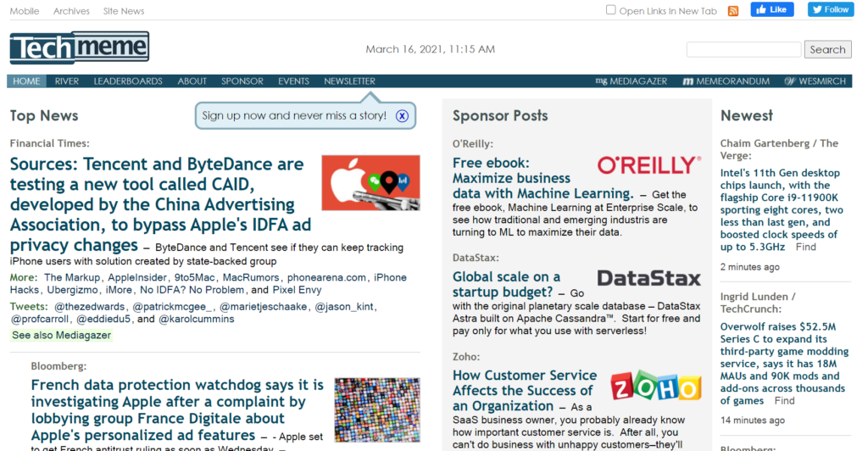Open the WESMIRCH site link
Viewport: 868px width, 451px height.
click(822, 81)
